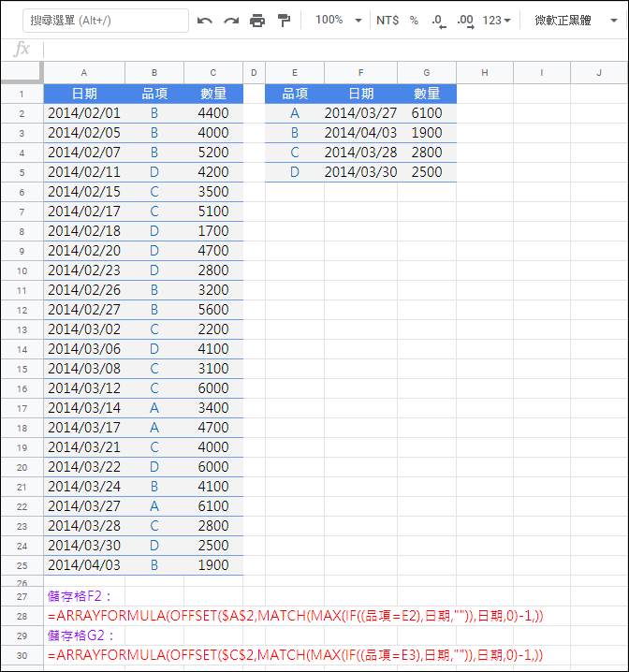Click the 儲存格G2： label
629x672 pixels.
pyautogui.click(x=81, y=635)
